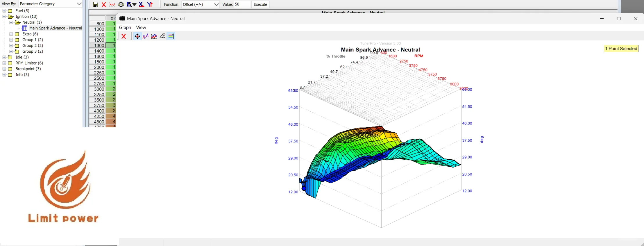Expand the Info (3) tree node
This screenshot has height=246, width=644.
pyautogui.click(x=4, y=75)
